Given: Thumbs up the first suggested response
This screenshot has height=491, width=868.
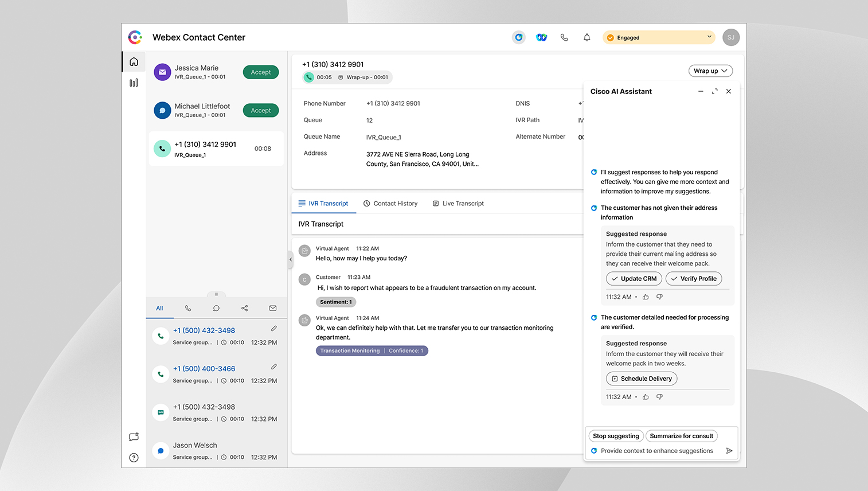Looking at the screenshot, I should (646, 297).
